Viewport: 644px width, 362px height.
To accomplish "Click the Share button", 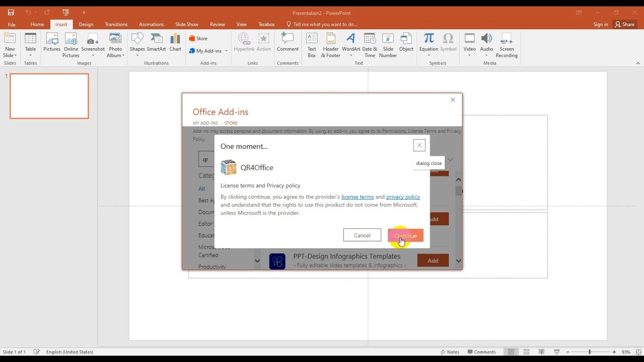I will point(625,24).
